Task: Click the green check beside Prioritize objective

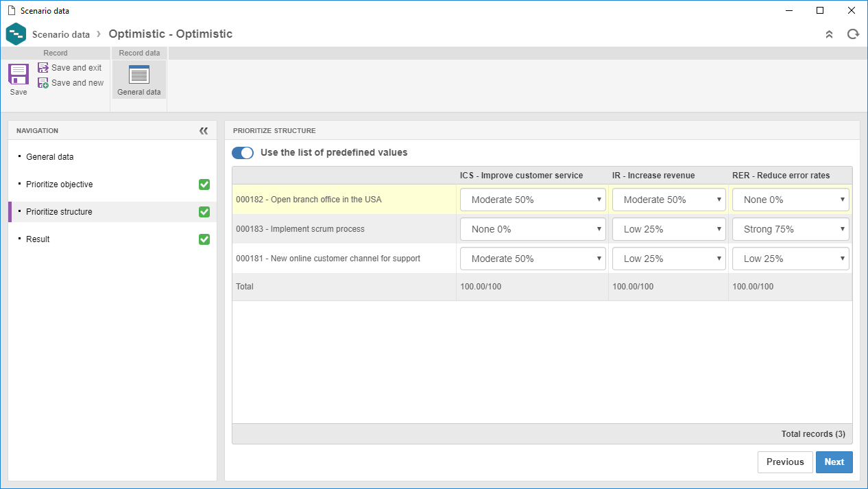Action: [x=204, y=184]
